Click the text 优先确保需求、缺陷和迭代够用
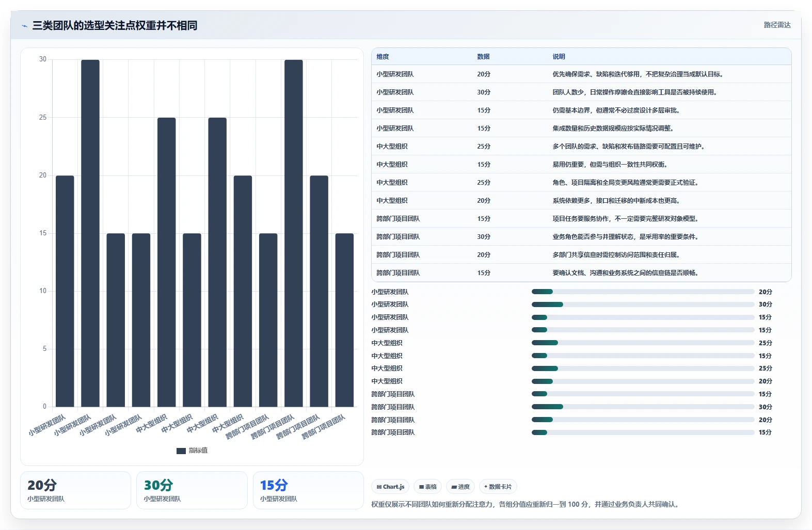The height and width of the screenshot is (530, 812). point(596,74)
